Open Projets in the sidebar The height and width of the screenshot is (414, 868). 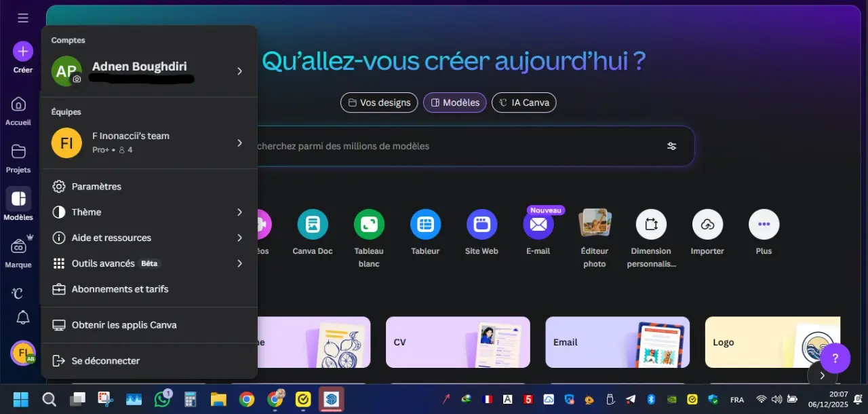(x=18, y=158)
